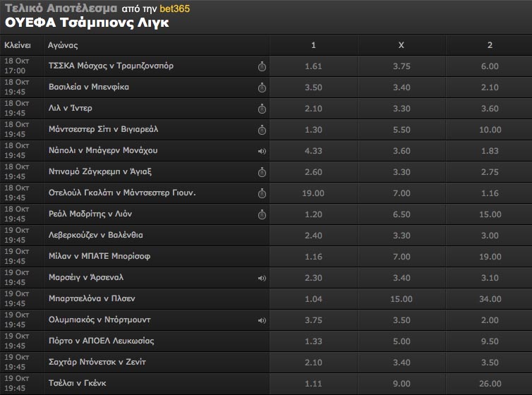Screen dimensions: 532x395
Task: Click the Αγώνας column header
Action: click(62, 45)
